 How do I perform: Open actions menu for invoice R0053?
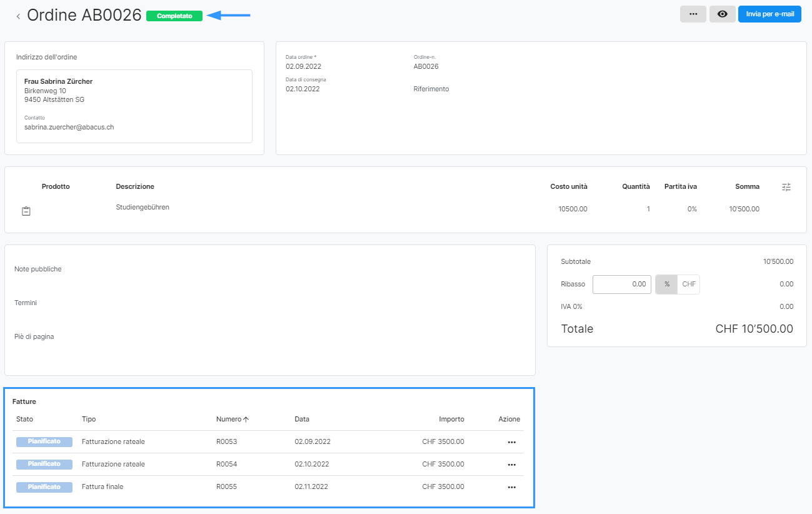[x=511, y=442]
